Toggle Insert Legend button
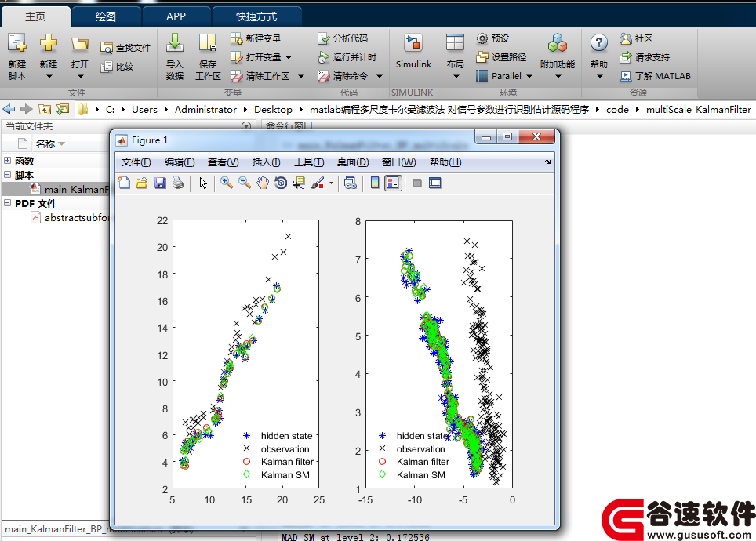The height and width of the screenshot is (541, 756). point(394,183)
